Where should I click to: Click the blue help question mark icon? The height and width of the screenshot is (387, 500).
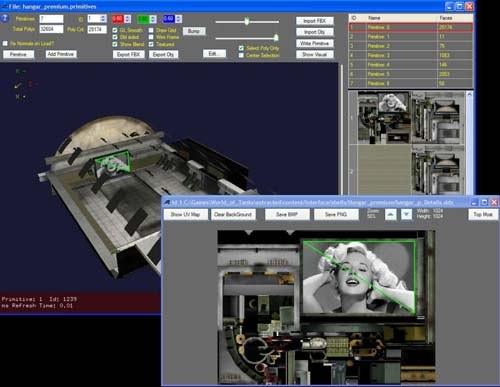[5, 18]
